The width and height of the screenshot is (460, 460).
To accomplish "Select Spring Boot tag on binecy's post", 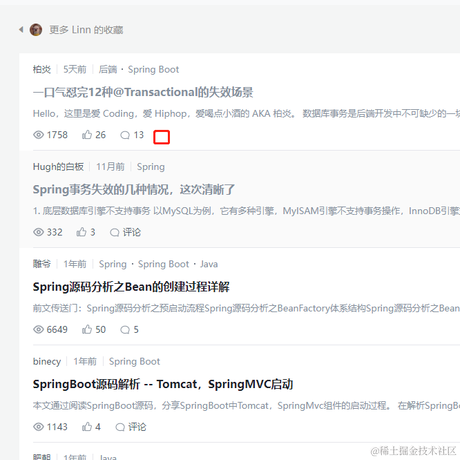I will [134, 361].
